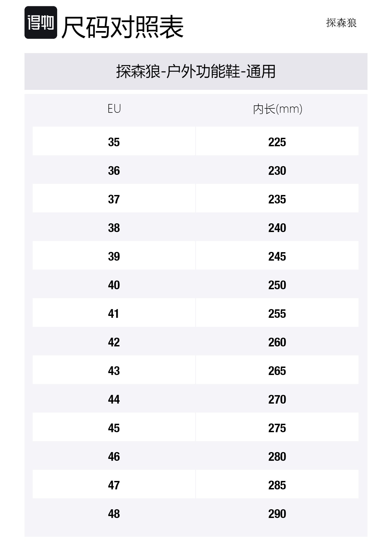Select EU size 35 cell
This screenshot has width=392, height=558.
pos(114,142)
